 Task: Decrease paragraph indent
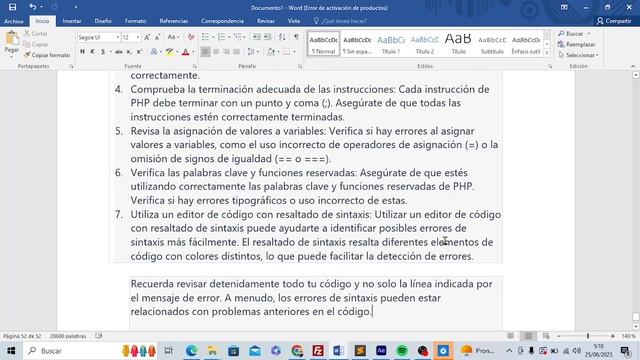click(257, 37)
